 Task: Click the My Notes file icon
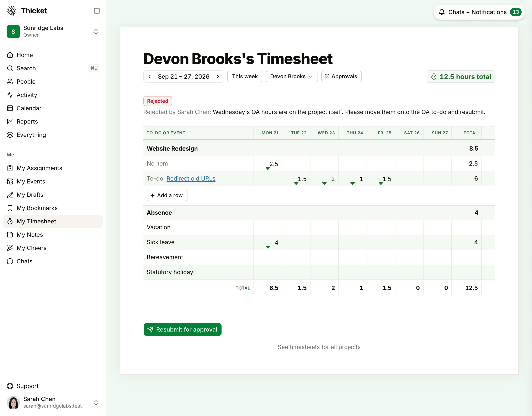click(10, 235)
